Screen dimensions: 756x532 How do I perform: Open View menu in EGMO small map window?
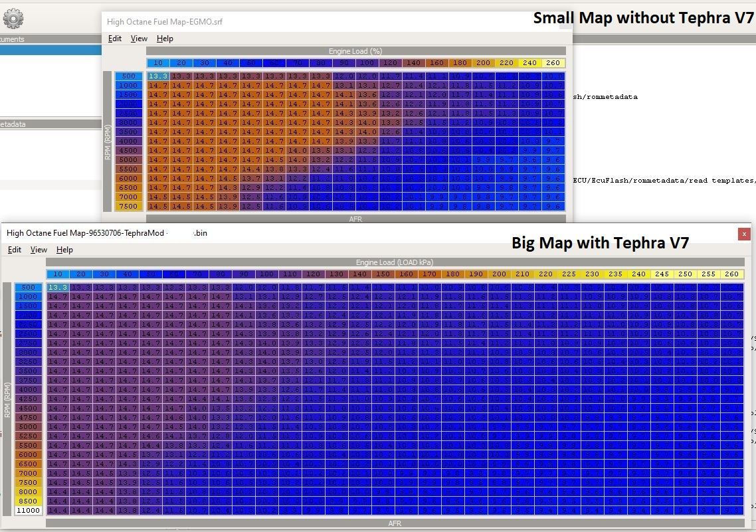click(x=139, y=39)
